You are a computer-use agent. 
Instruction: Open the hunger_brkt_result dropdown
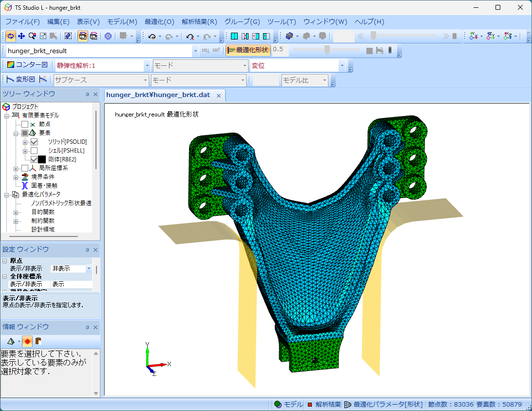[195, 51]
